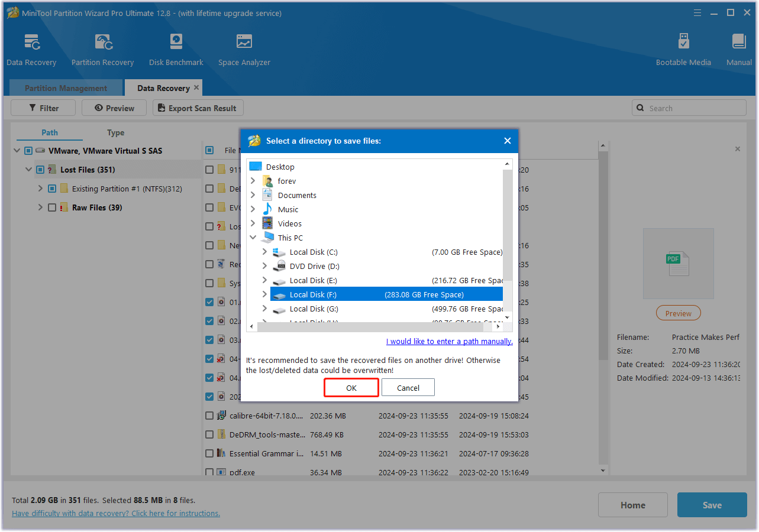The height and width of the screenshot is (532, 759).
Task: Expand Local Disk (C:) node
Action: tap(264, 252)
